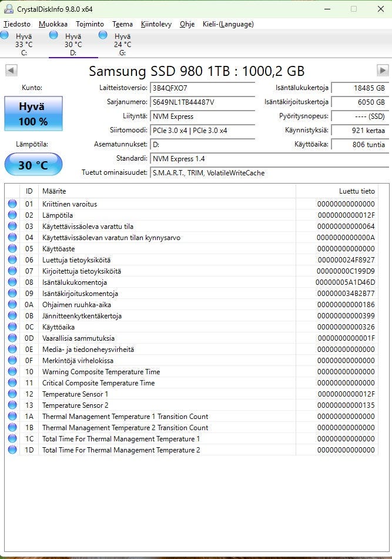Image resolution: width=392 pixels, height=559 pixels.
Task: Open the Teema menu
Action: click(122, 24)
